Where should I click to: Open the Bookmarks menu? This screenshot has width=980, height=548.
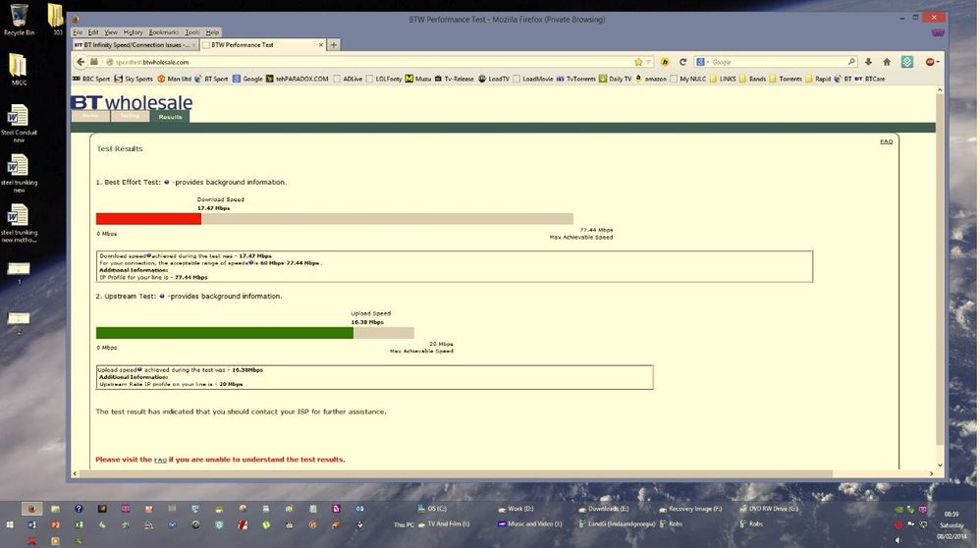click(164, 31)
